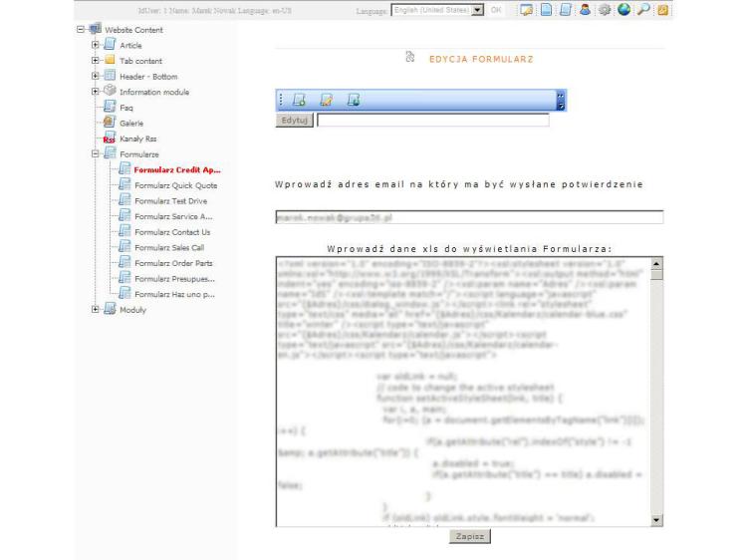Expand the Article tree node
This screenshot has width=747, height=560.
point(96,45)
